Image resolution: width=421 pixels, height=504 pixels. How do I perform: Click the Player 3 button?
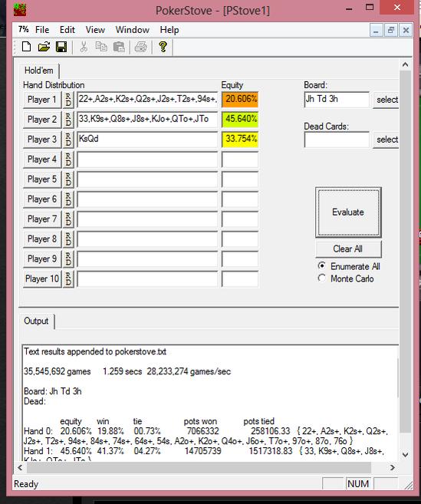tap(42, 140)
